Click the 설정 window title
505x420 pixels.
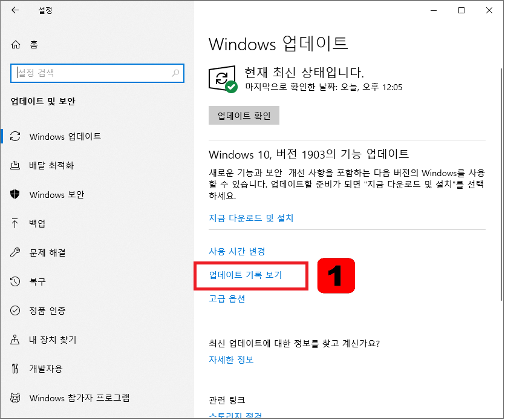[45, 10]
